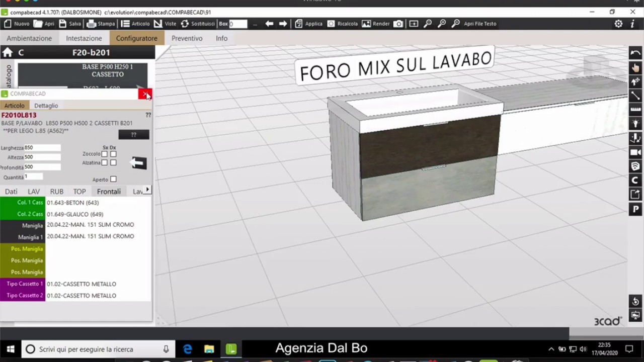
Task: Toggle the Alzatina Sx checkbox
Action: pyautogui.click(x=105, y=162)
